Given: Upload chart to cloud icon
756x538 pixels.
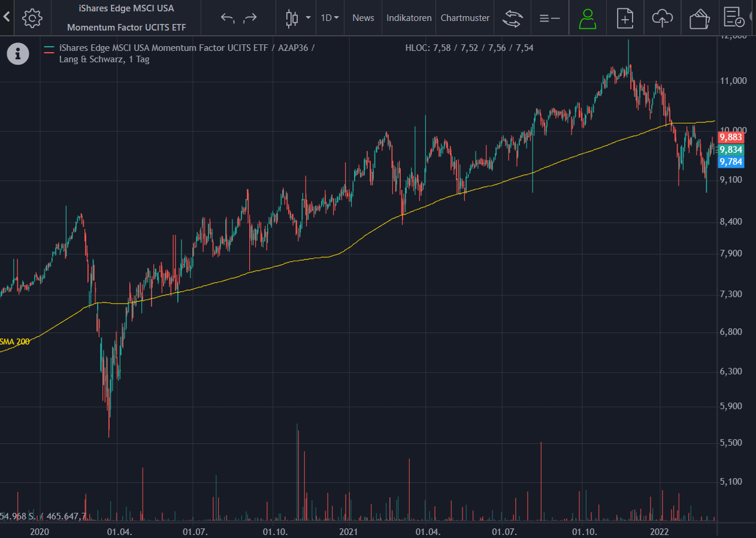Looking at the screenshot, I should (662, 18).
